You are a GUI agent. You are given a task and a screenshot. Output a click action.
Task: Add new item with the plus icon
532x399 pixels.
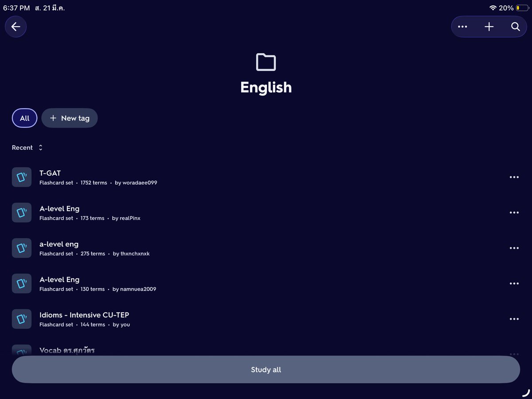tap(489, 27)
